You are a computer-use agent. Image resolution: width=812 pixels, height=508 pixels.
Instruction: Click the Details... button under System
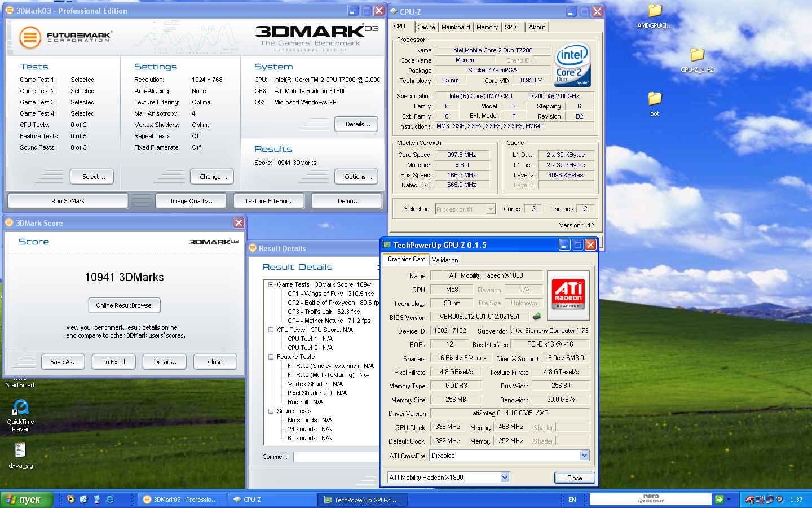pos(356,124)
